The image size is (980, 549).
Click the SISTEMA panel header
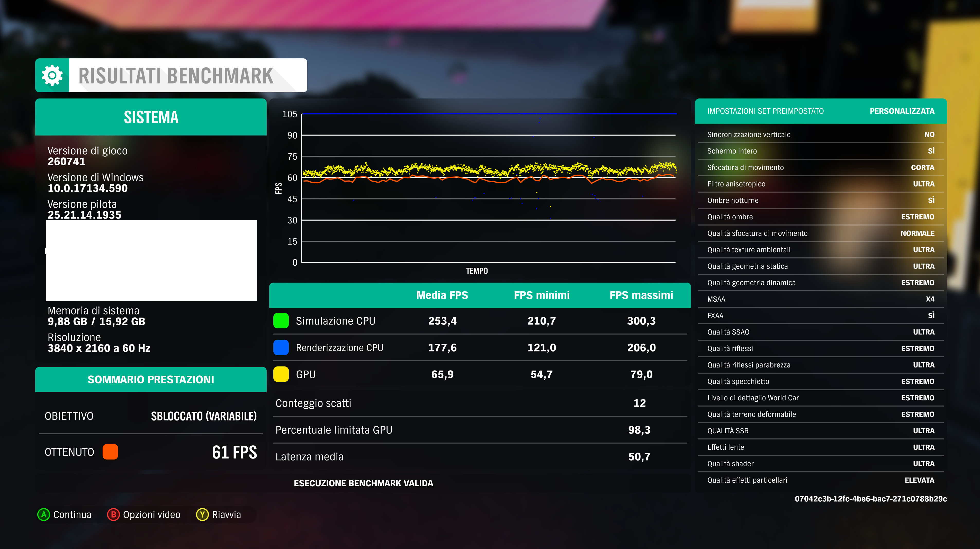(x=151, y=117)
